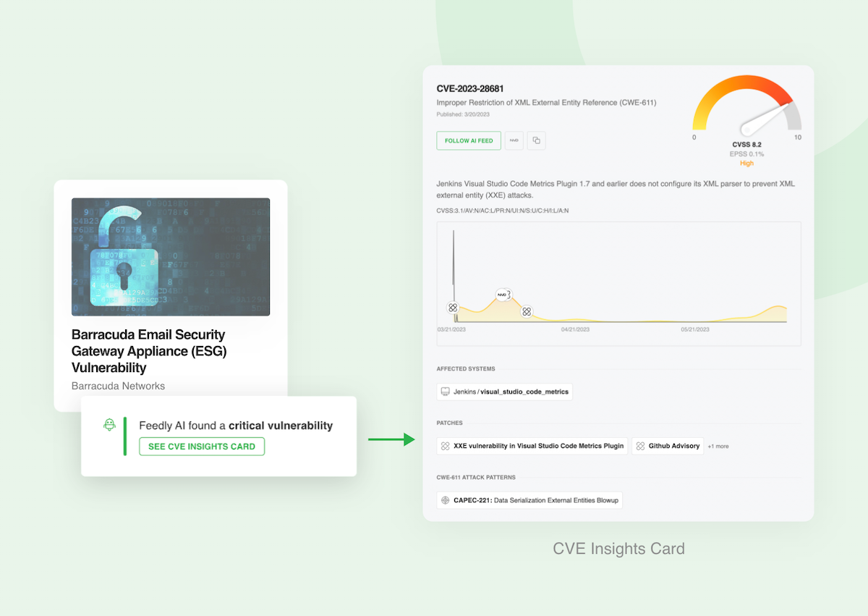Open the CVE-2023-28681 title link
Viewport: 868px width, 616px height.
(x=470, y=87)
